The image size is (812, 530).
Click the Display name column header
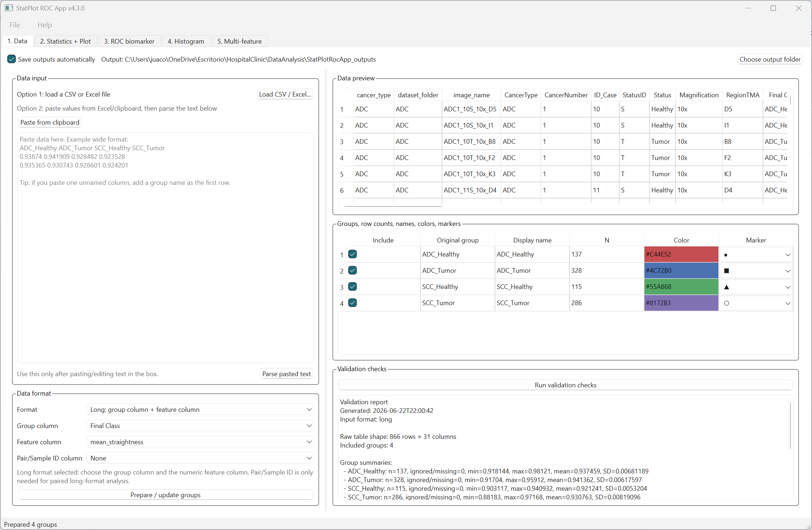pos(532,240)
